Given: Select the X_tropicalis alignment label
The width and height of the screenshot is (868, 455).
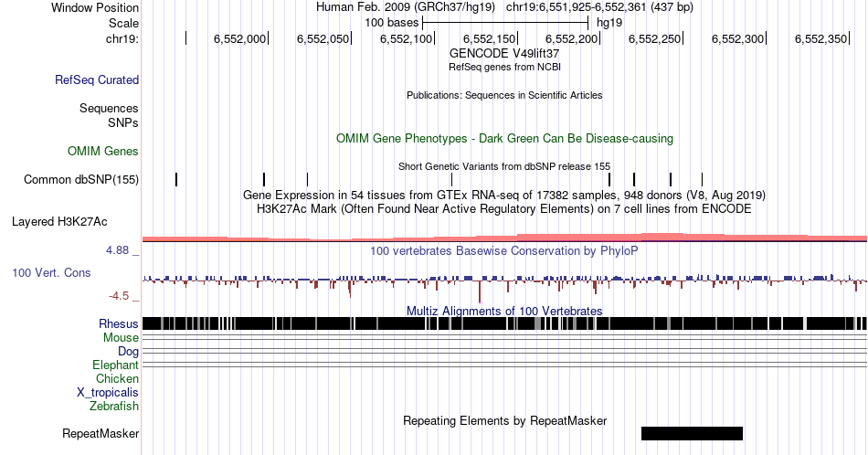Looking at the screenshot, I should click(x=108, y=393).
